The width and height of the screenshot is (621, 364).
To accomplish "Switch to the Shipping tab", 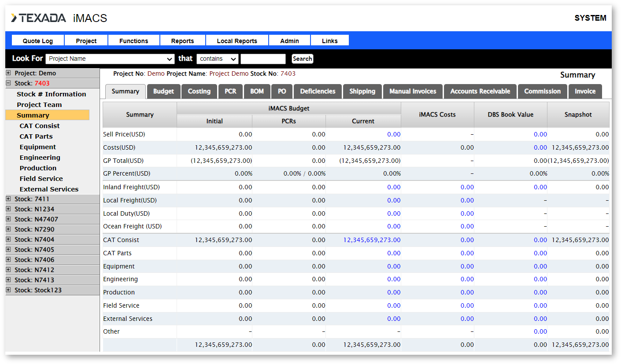I will (362, 92).
